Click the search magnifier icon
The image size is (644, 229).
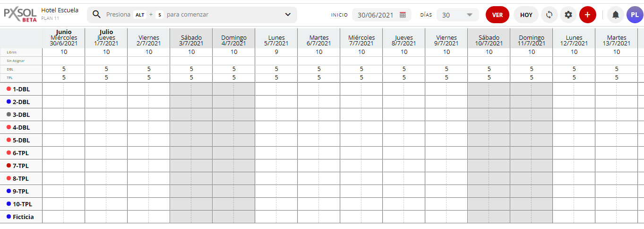pos(97,15)
